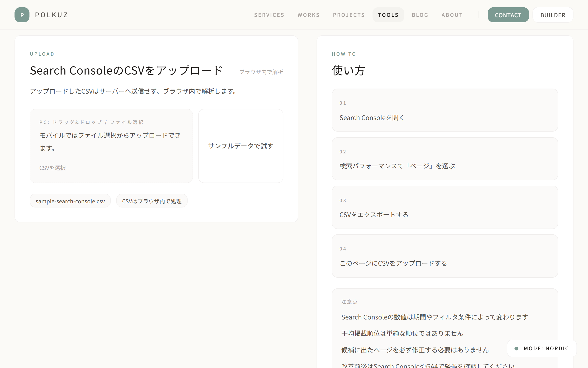Screen dimensions: 588x368
Task: Select step 04 このページにCSVをアップロードする
Action: 445,256
